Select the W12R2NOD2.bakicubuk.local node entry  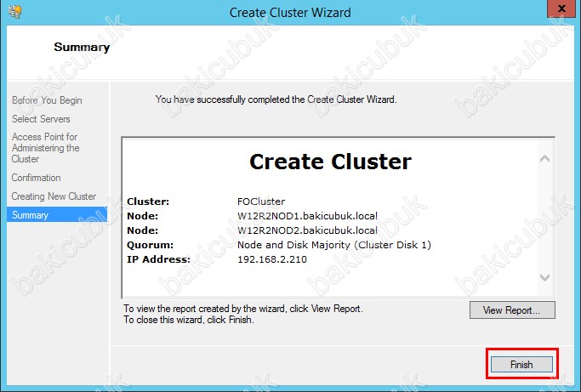point(307,230)
